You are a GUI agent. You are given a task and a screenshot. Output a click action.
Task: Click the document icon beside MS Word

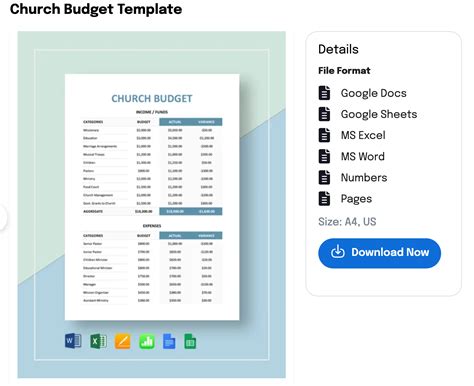[x=324, y=156]
